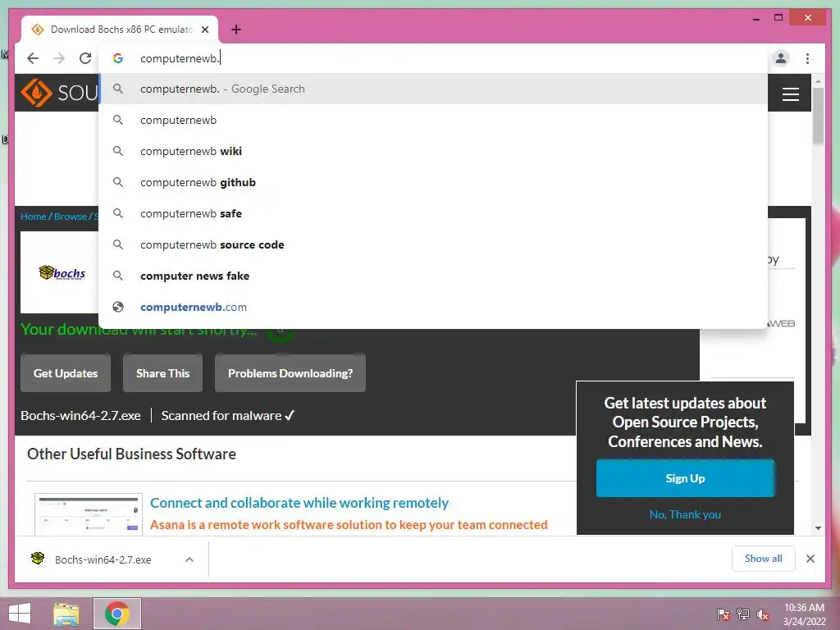Open SourceForge hamburger menu

[790, 94]
